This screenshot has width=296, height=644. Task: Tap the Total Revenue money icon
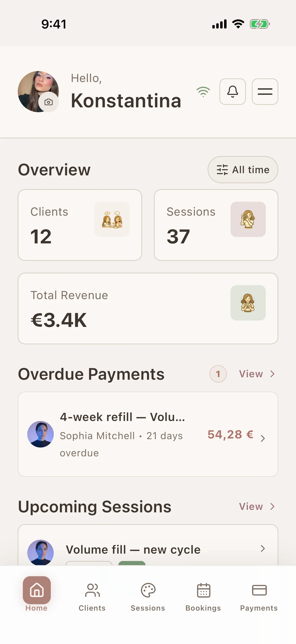(248, 303)
